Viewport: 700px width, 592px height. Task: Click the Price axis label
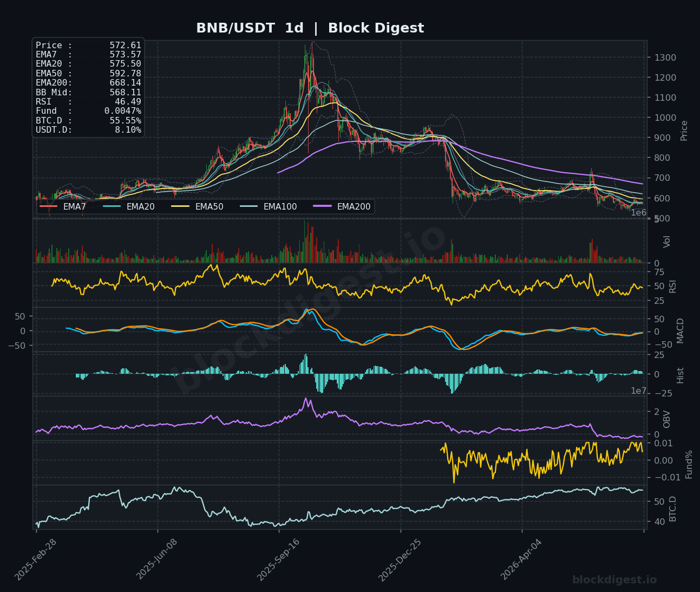[x=684, y=131]
